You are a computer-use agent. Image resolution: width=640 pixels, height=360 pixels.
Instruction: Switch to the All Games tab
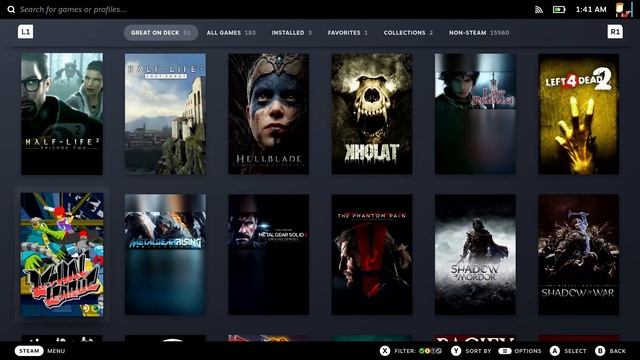231,32
